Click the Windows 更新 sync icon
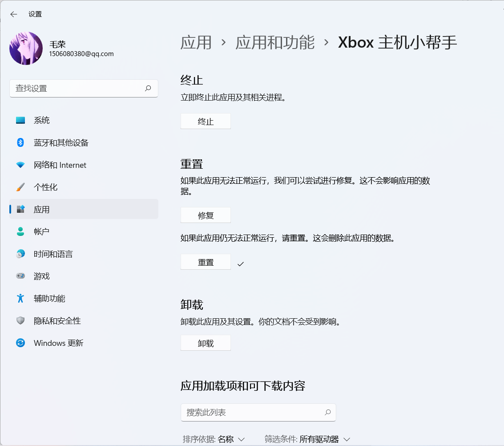Image resolution: width=504 pixels, height=446 pixels. [20, 343]
